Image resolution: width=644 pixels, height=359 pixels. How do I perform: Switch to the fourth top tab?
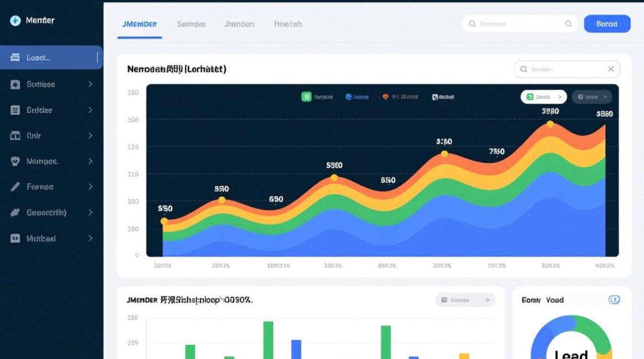click(287, 24)
